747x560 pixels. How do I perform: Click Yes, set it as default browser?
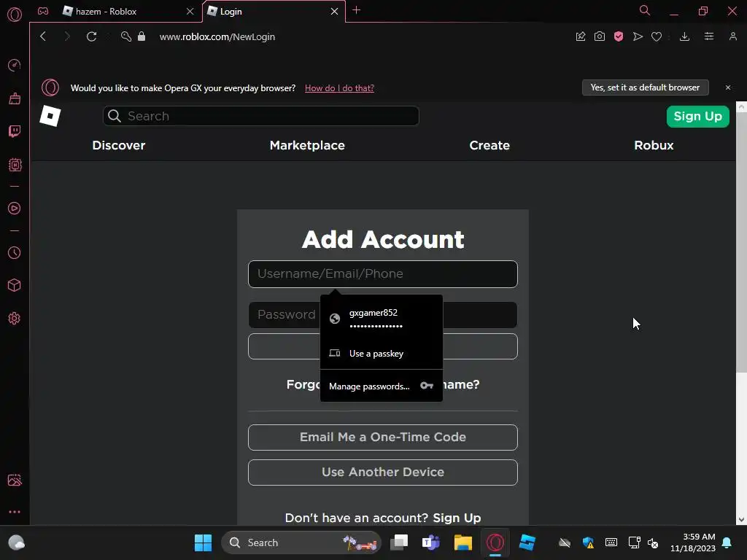[x=645, y=87]
